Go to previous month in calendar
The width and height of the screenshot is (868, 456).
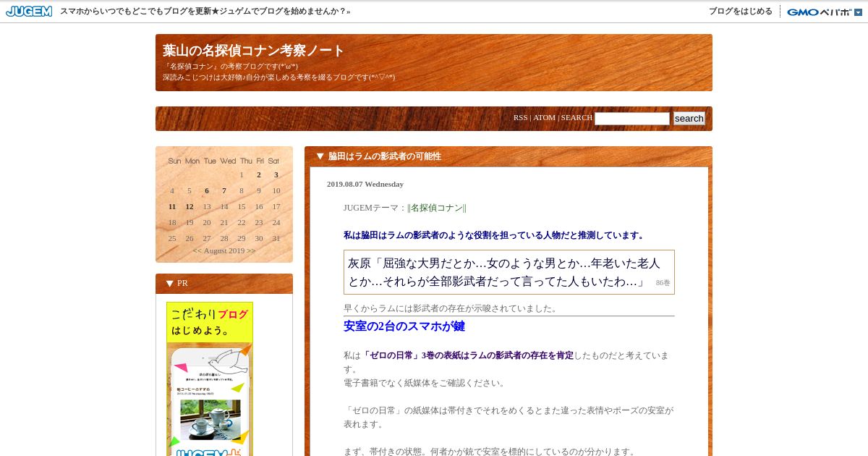click(197, 250)
